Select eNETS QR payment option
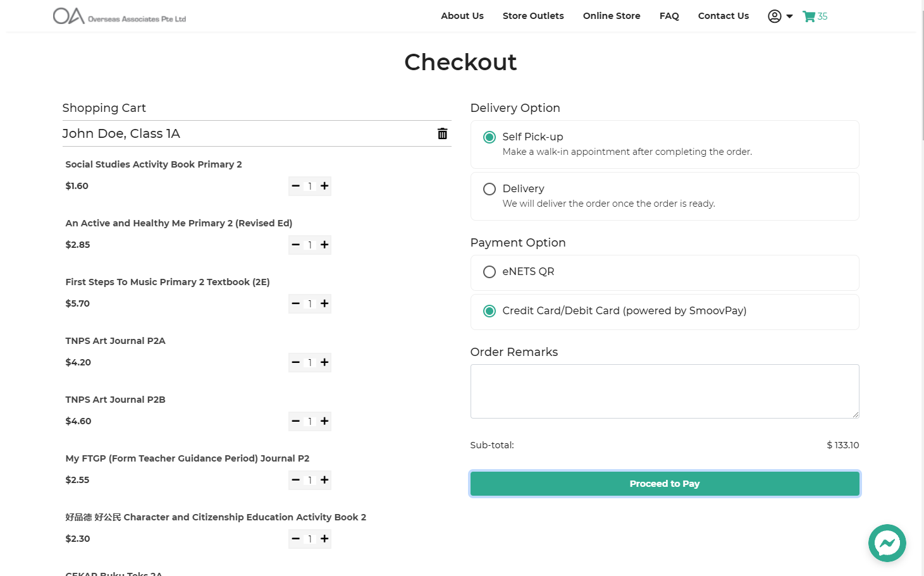Viewport: 924px width, 576px height. 490,272
